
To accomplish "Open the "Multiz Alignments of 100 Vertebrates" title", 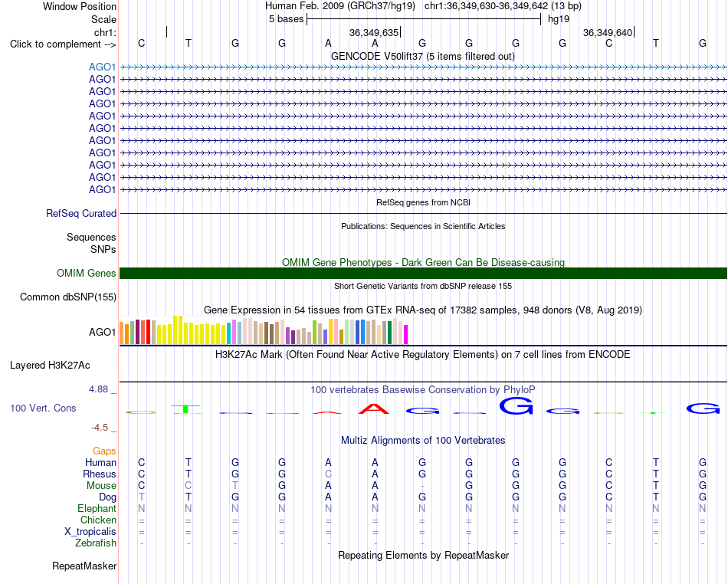I will tap(423, 440).
